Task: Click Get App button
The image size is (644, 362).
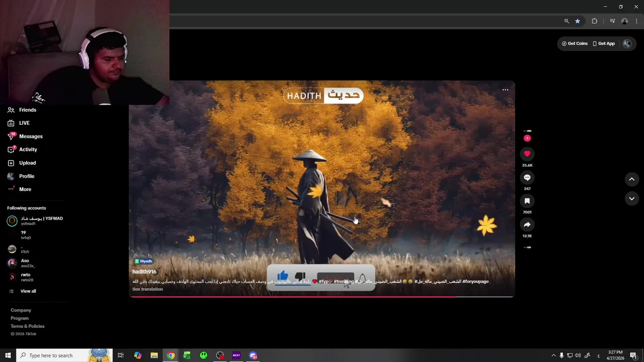Action: (x=604, y=43)
